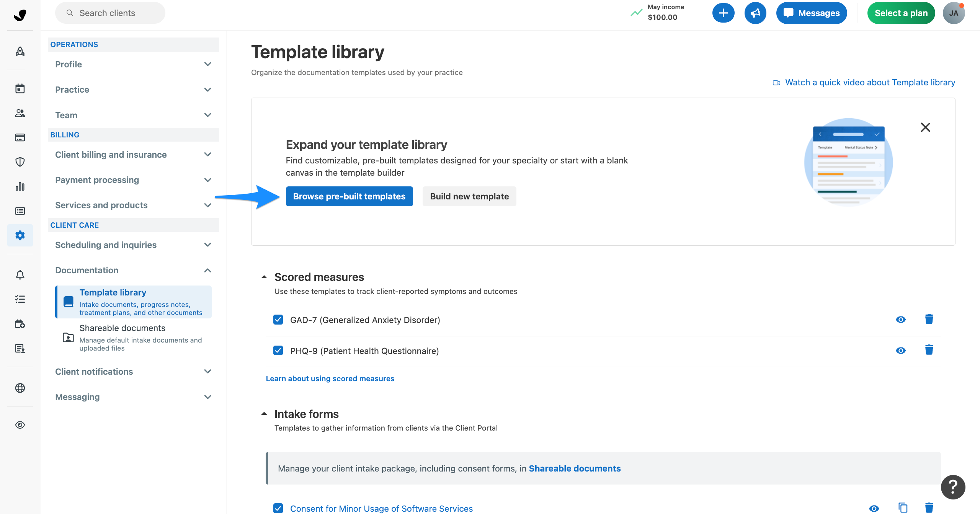Click the blue plus create button
This screenshot has height=514, width=980.
[723, 13]
